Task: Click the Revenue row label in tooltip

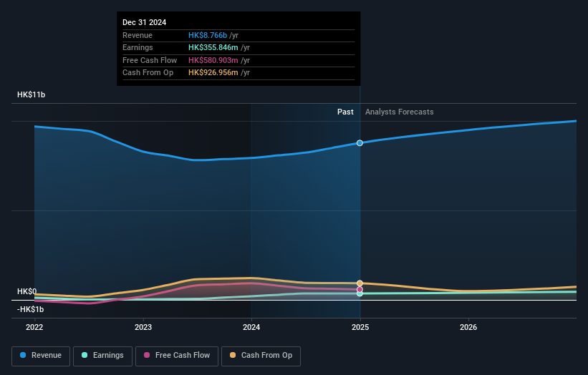Action: coord(138,35)
